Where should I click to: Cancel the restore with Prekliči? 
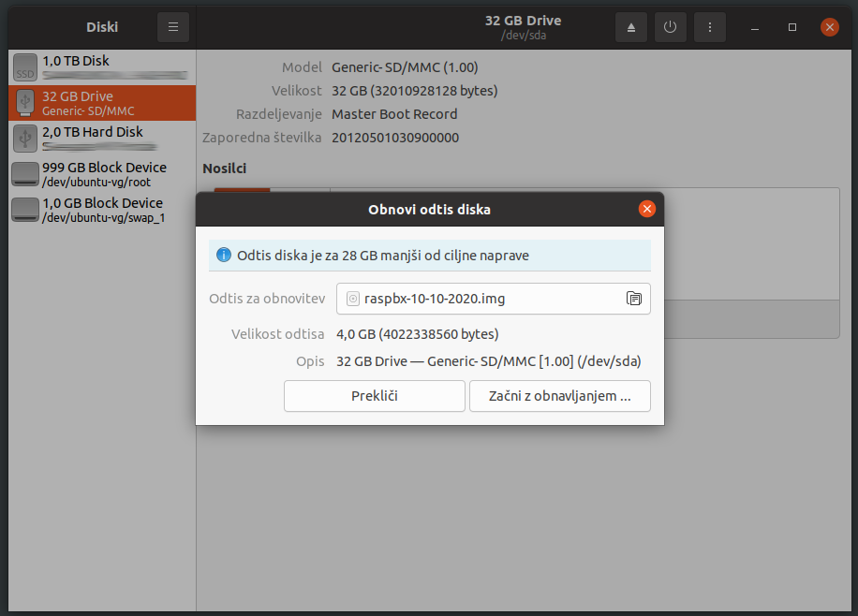(374, 396)
